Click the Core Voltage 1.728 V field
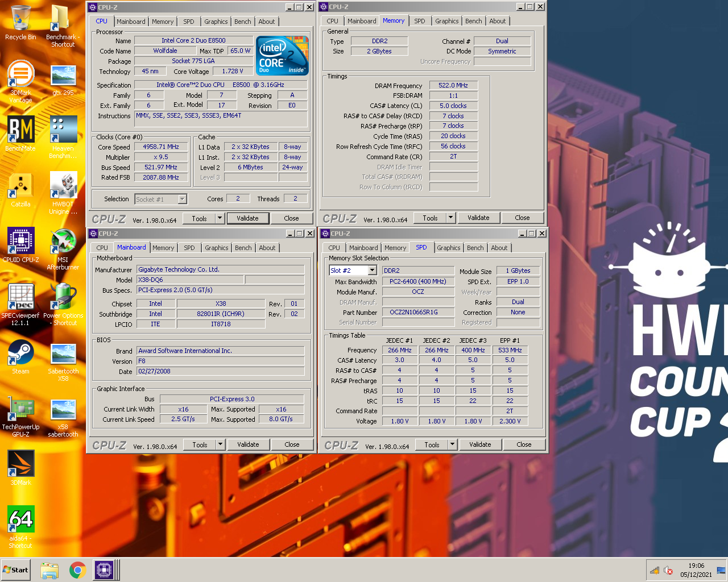This screenshot has height=582, width=728. coord(233,72)
